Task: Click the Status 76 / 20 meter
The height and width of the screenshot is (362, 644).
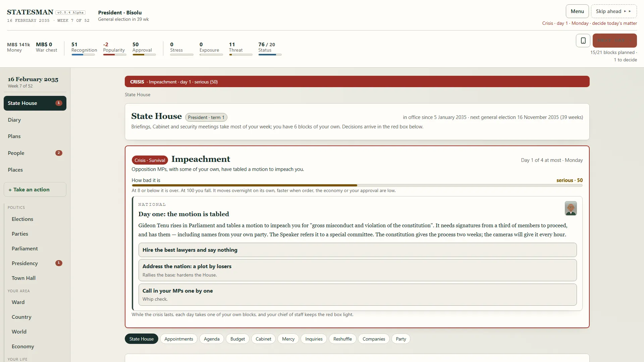Action: [270, 49]
